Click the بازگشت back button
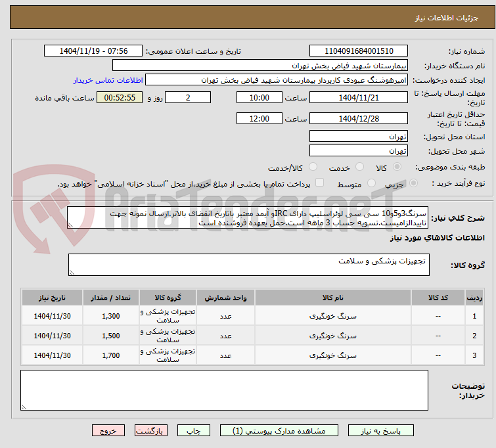Image resolution: width=496 pixels, height=448 pixels. tap(151, 431)
